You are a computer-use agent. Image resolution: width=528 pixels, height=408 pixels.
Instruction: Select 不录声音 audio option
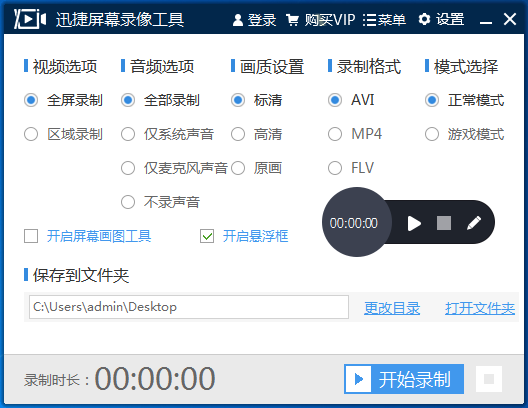tap(160, 202)
